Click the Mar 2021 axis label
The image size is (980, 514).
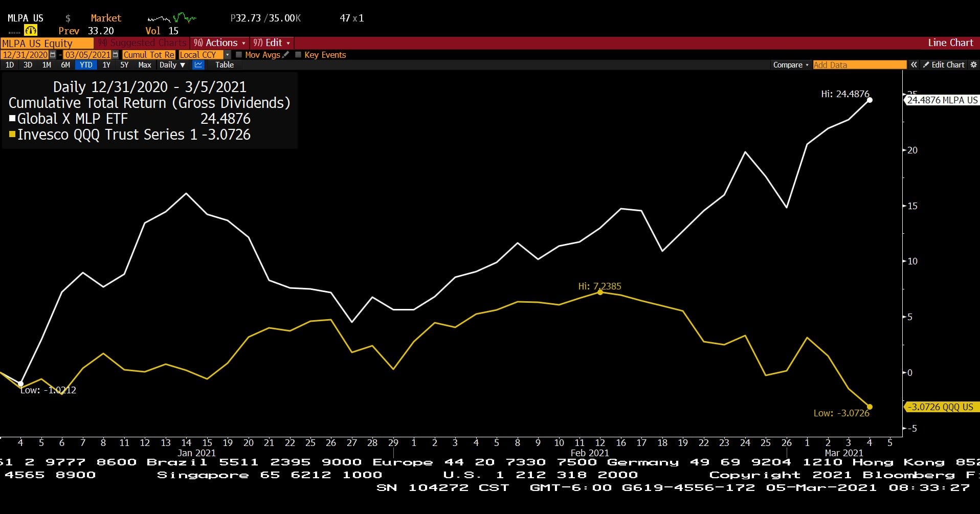coord(844,453)
